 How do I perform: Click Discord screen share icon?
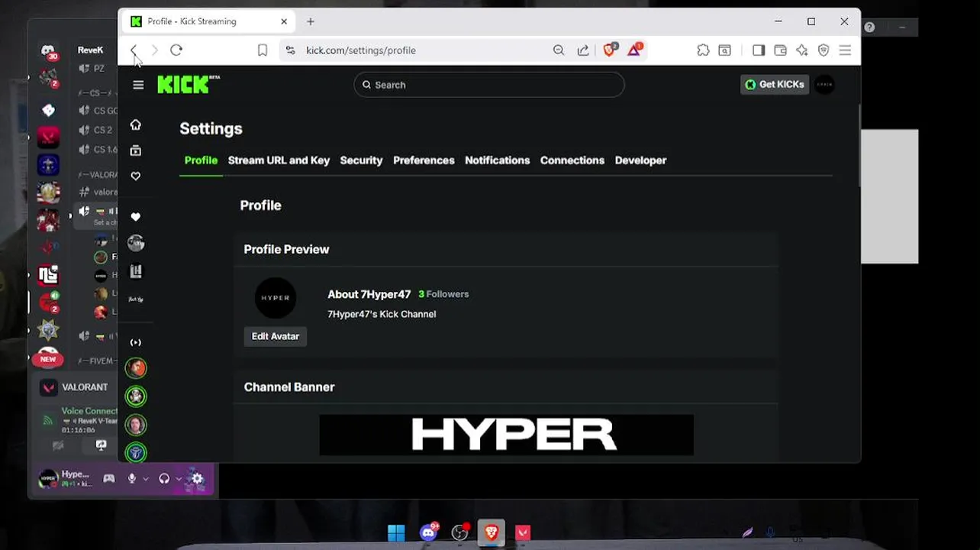click(101, 445)
